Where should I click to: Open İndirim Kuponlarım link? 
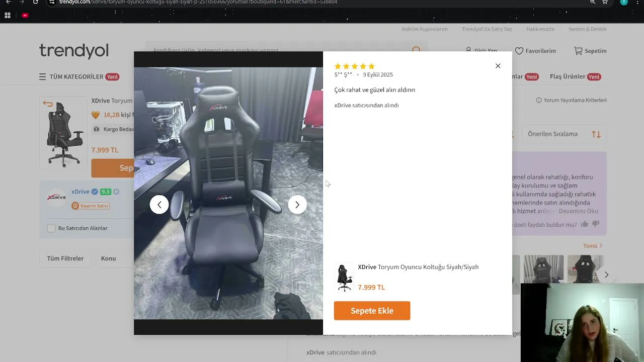click(x=424, y=29)
